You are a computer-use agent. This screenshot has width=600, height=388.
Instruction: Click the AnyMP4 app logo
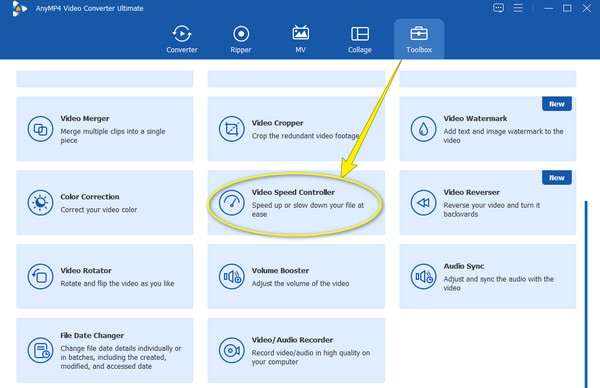(x=19, y=8)
